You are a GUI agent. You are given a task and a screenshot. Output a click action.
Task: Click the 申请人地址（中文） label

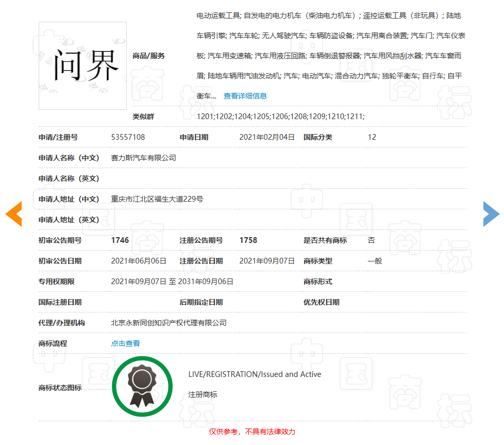69,199
